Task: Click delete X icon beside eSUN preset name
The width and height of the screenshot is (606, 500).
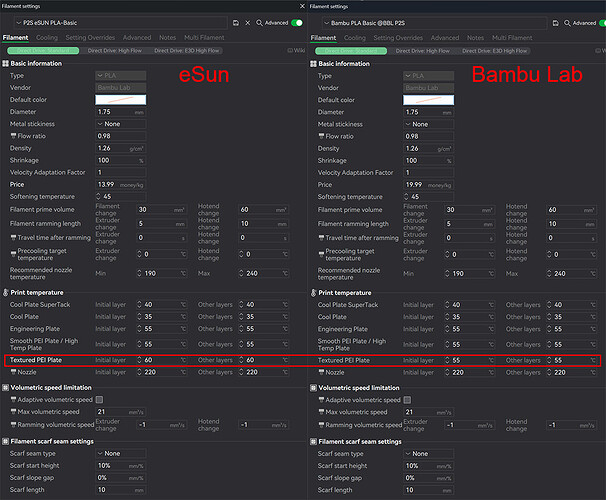Action: click(248, 23)
